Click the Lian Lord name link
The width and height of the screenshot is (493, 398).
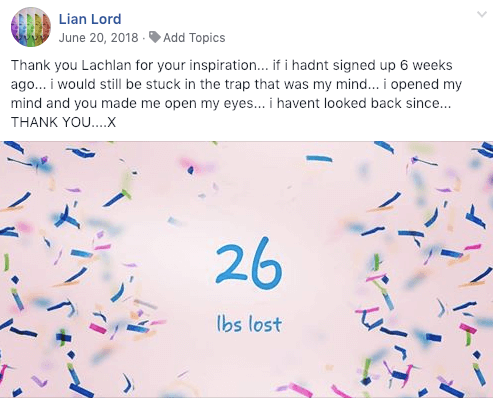[x=90, y=19]
